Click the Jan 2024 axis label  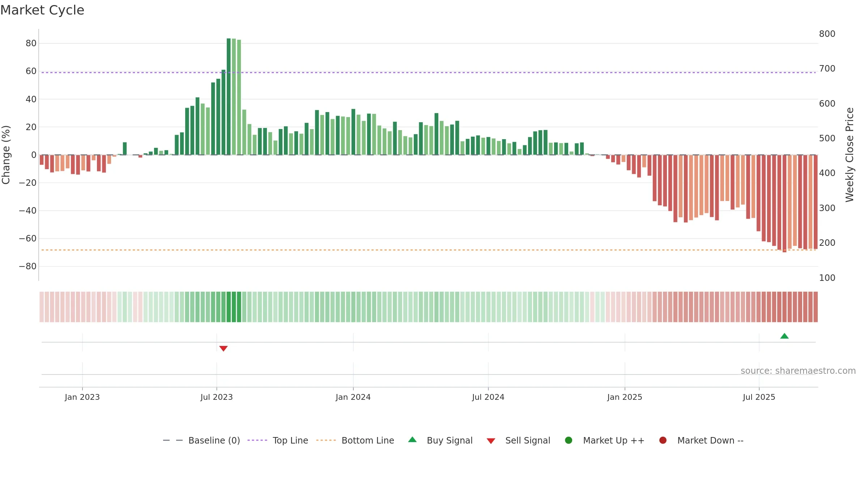(353, 397)
